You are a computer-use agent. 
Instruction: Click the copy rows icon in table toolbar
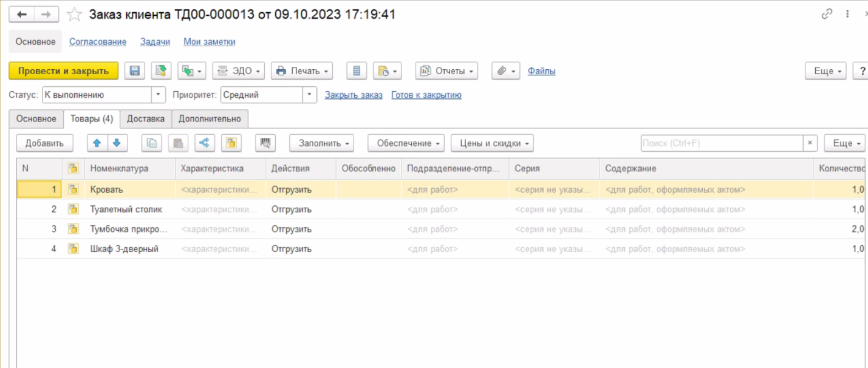click(152, 143)
